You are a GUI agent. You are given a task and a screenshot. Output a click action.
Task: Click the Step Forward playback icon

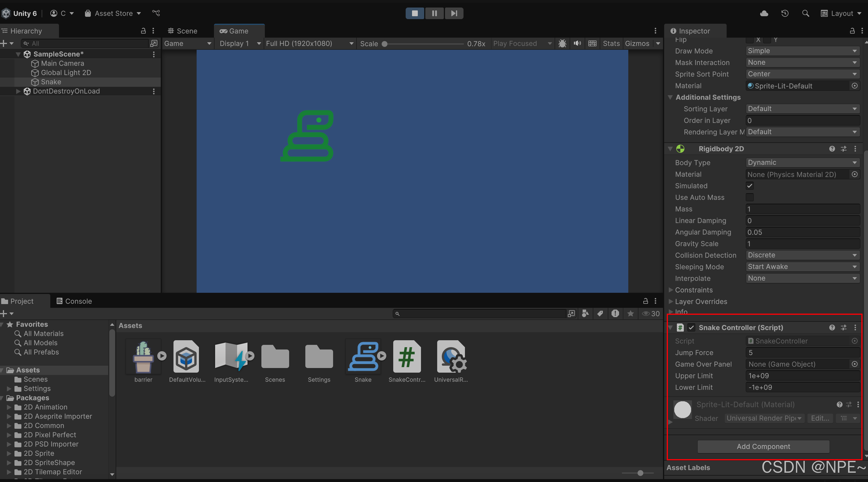tap(454, 12)
